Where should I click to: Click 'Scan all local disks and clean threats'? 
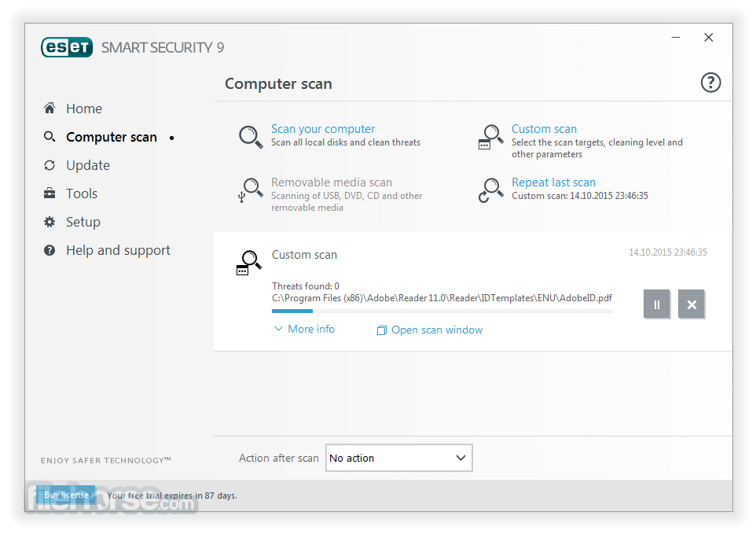[345, 142]
